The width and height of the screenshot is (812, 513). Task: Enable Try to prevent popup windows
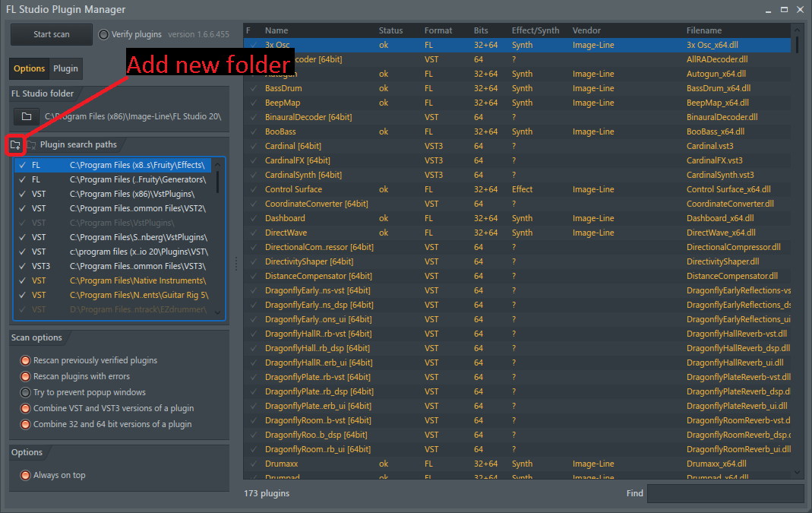tap(26, 392)
